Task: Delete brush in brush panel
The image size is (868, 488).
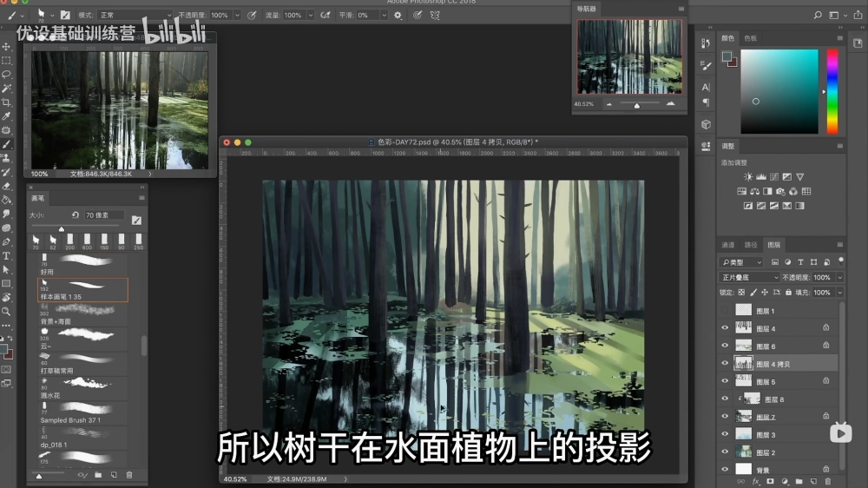Action: click(x=129, y=475)
